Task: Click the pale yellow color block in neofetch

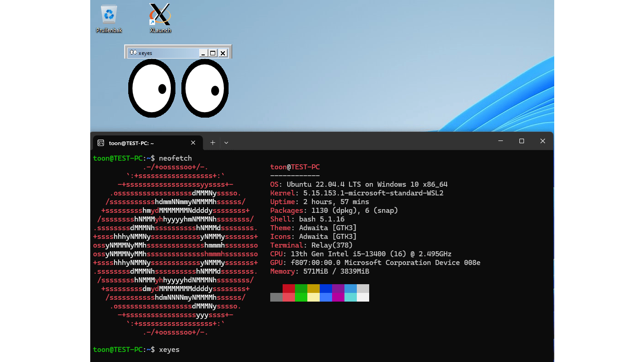Action: tap(313, 297)
